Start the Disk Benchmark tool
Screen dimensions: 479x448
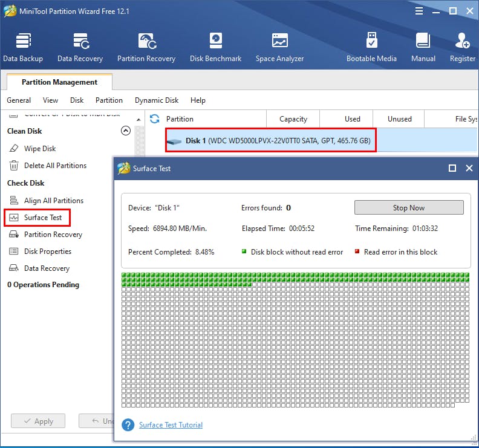tap(216, 47)
